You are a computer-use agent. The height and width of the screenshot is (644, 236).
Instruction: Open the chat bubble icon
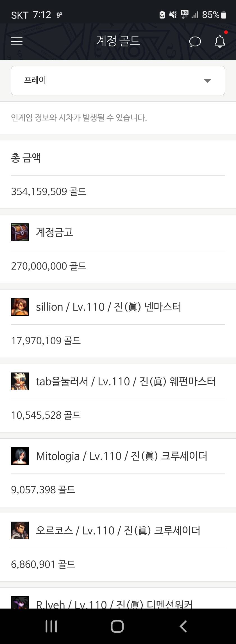point(195,42)
